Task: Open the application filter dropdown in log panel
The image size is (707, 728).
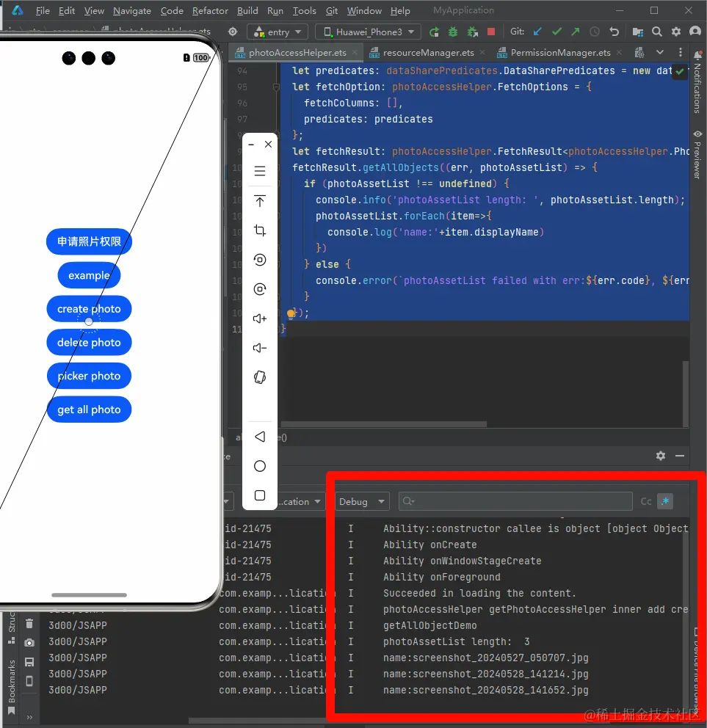Action: coord(300,501)
